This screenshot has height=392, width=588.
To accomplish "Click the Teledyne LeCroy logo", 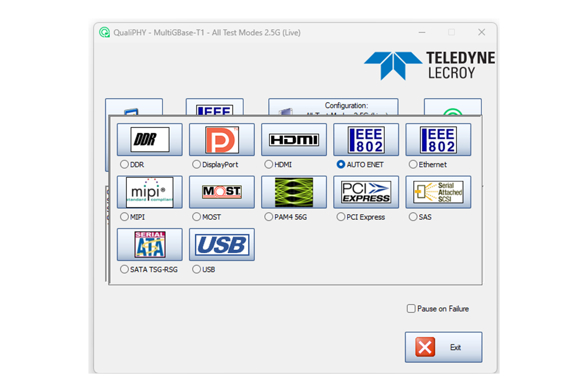I will coord(430,65).
